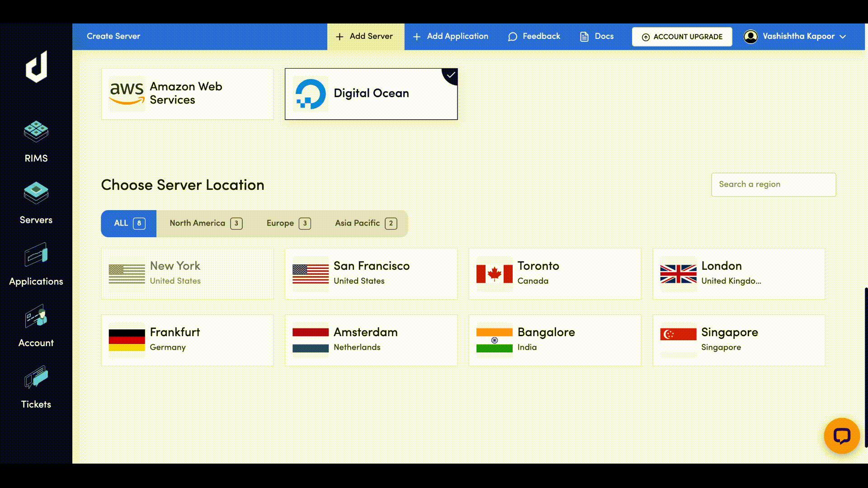Click the plus icon beside Add Application
This screenshot has width=868, height=488.
click(x=417, y=37)
